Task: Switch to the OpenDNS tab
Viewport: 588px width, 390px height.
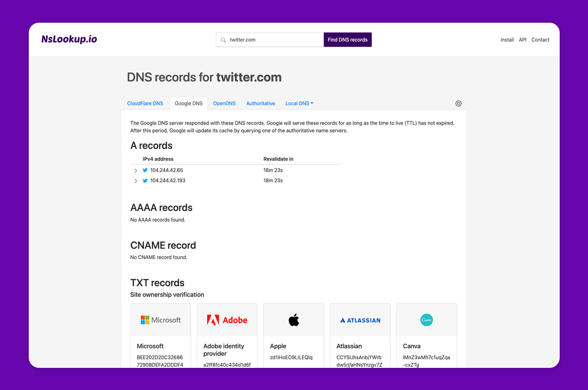Action: pos(224,103)
